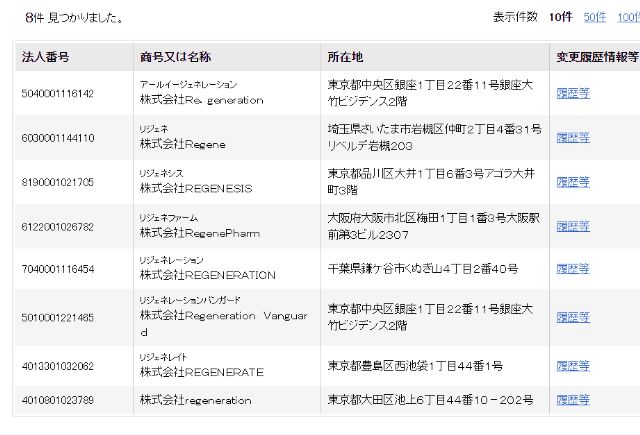Open 履歴等 link for 株式会社REGENERATION

pos(573,269)
